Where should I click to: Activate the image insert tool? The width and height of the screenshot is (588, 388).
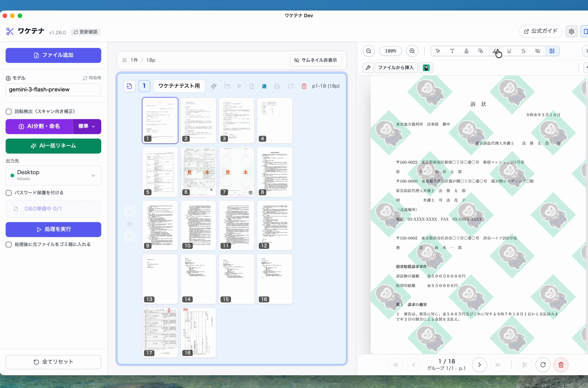tap(552, 51)
